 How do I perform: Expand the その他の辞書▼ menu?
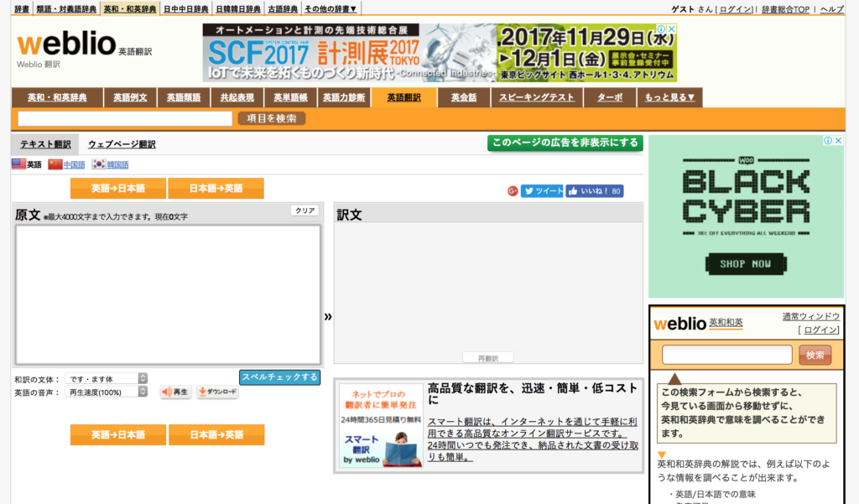coord(331,8)
